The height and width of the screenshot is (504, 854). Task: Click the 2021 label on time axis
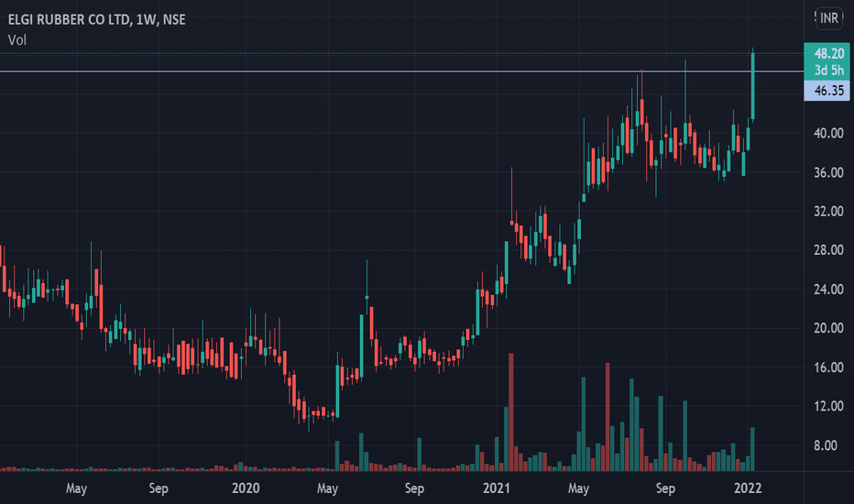pyautogui.click(x=496, y=488)
